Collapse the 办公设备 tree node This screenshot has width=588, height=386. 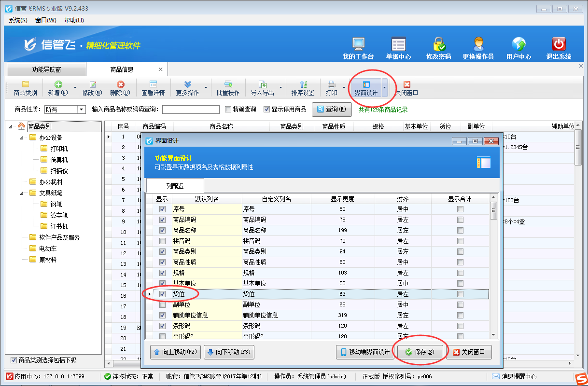tap(22, 138)
